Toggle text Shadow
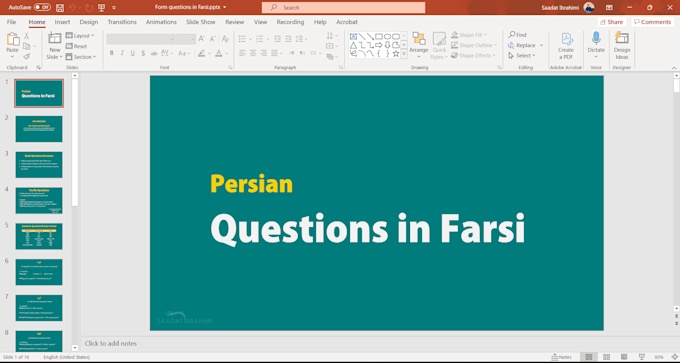 pyautogui.click(x=143, y=53)
